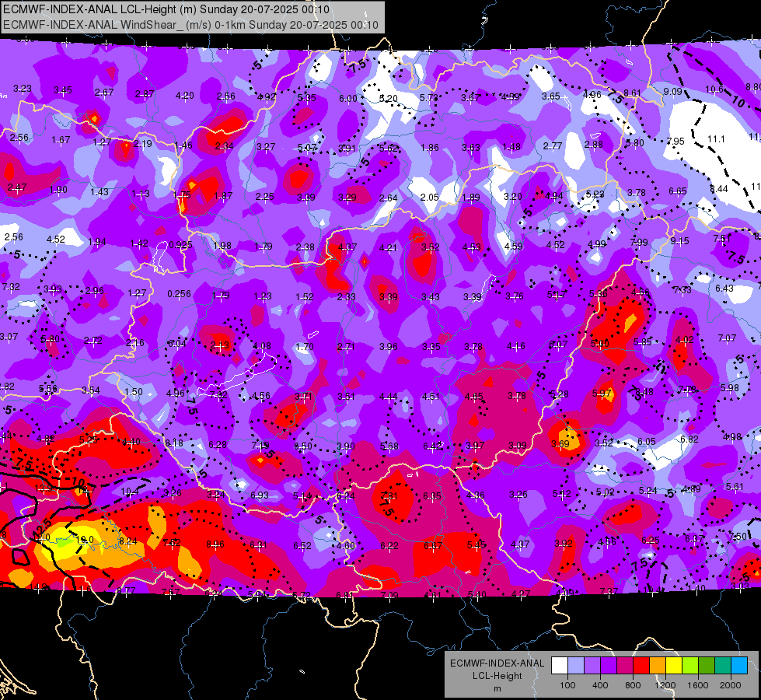Click the grid number "10.4"
The width and height of the screenshot is (761, 700).
coord(130,492)
